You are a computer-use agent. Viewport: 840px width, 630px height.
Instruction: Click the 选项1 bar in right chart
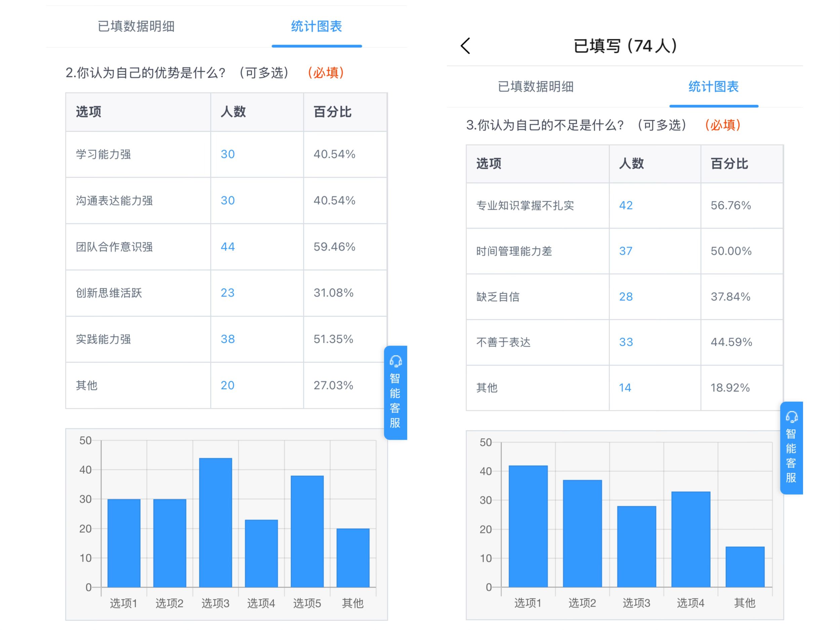[528, 526]
